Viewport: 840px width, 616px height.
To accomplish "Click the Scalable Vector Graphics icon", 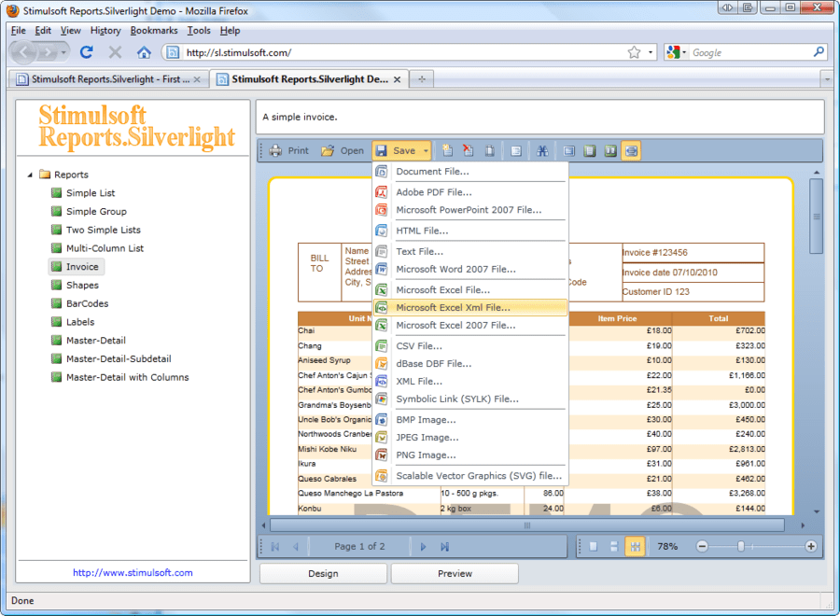I will [x=381, y=476].
